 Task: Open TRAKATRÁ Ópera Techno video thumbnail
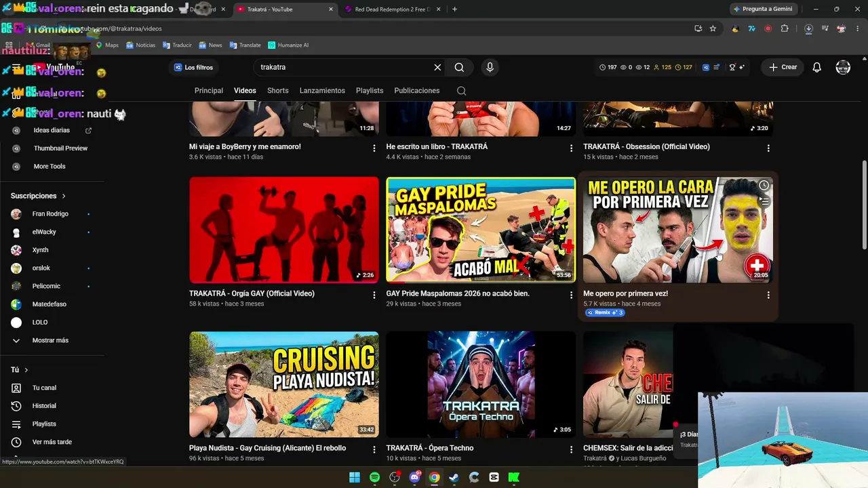(481, 384)
